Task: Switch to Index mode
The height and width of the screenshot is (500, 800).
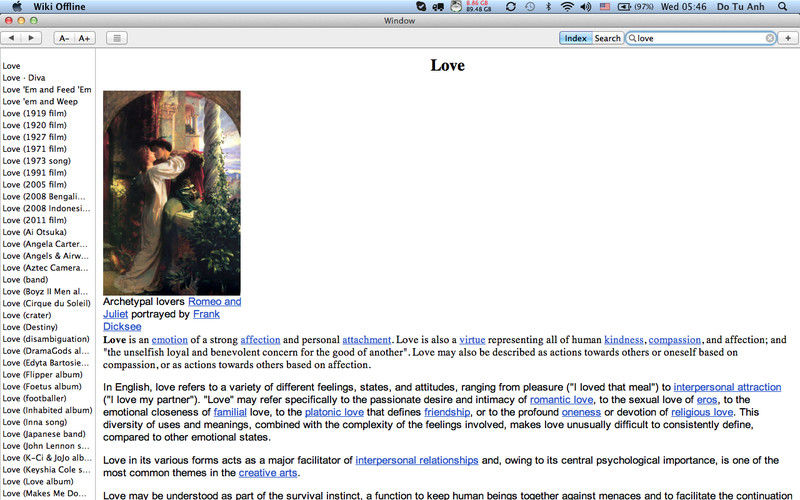Action: point(576,38)
